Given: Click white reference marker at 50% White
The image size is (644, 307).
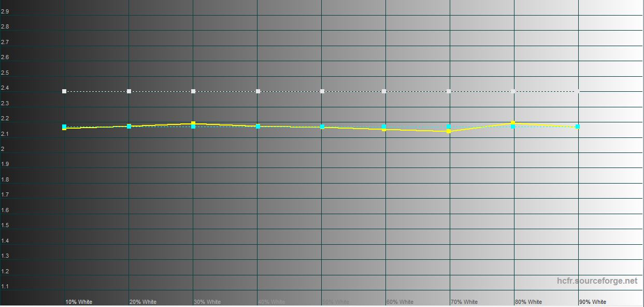Looking at the screenshot, I should [322, 91].
